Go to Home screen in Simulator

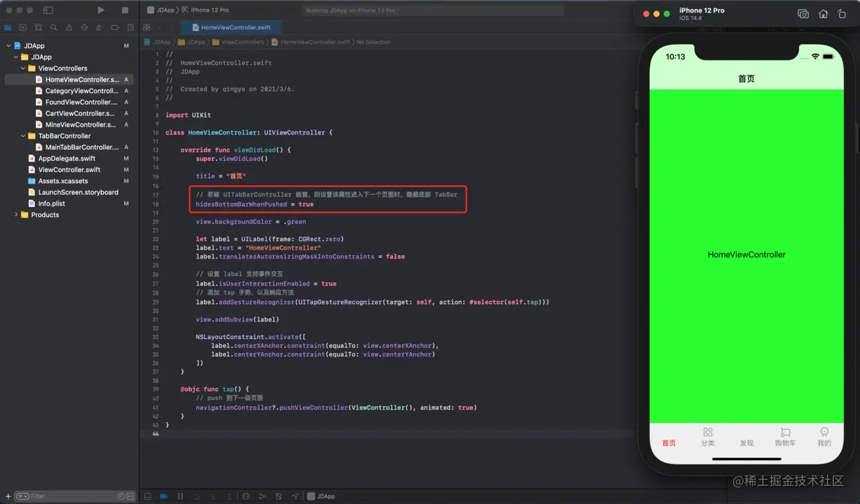point(823,14)
